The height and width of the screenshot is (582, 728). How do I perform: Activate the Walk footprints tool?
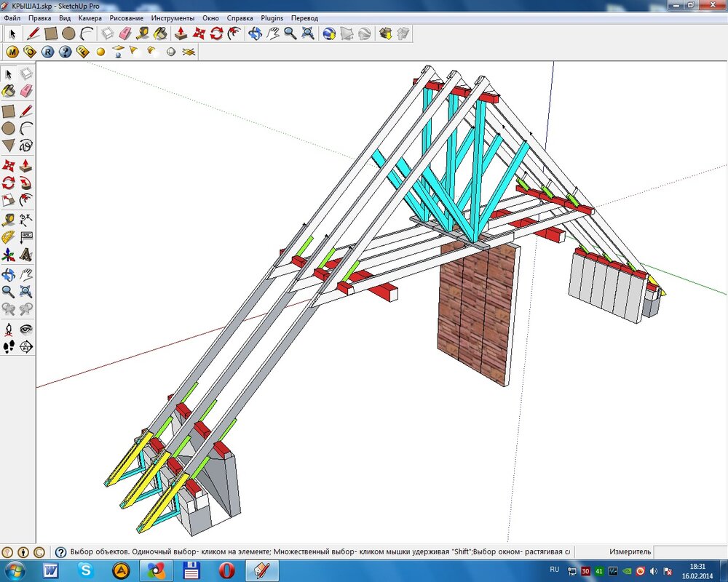click(x=8, y=347)
